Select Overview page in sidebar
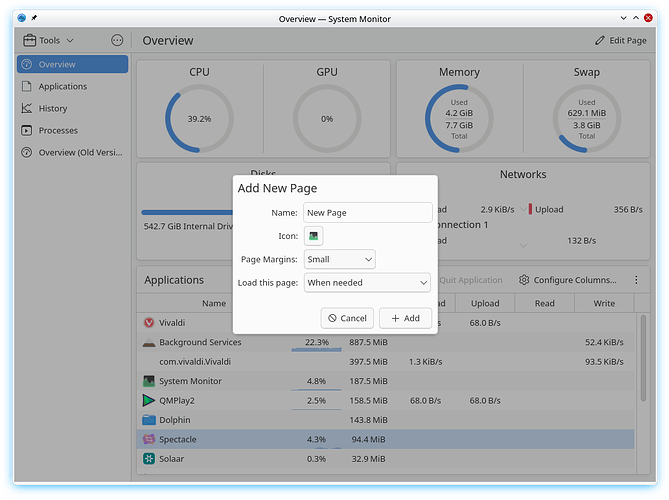This screenshot has height=500, width=669. [72, 64]
